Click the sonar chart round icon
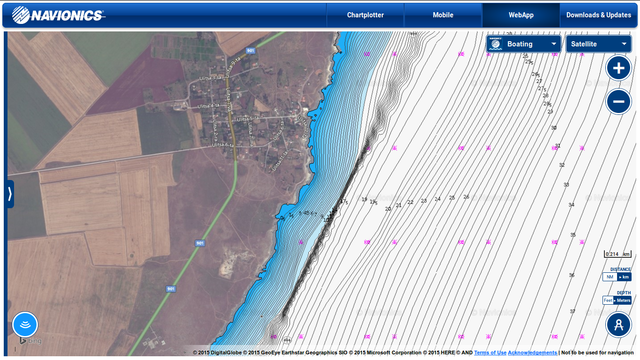The height and width of the screenshot is (360, 640). tap(25, 324)
